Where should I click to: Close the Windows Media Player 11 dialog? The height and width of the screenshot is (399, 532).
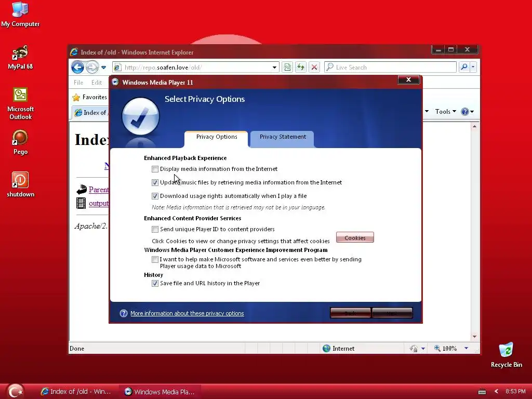click(x=408, y=79)
